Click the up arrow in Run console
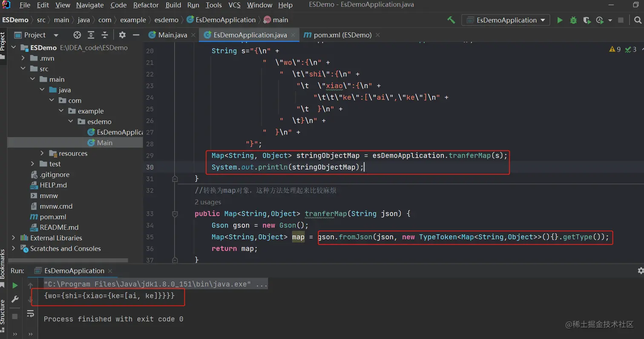This screenshot has height=339, width=644. 30,285
